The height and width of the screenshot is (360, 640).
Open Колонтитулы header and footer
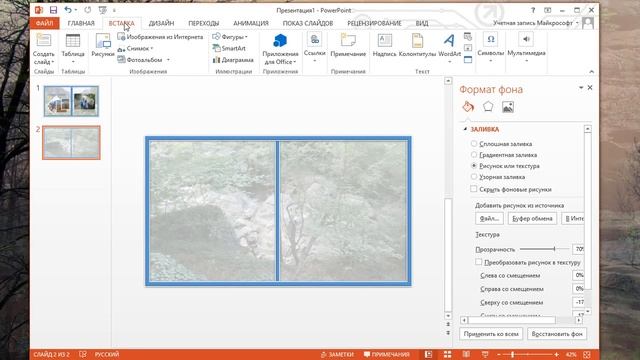coord(417,45)
